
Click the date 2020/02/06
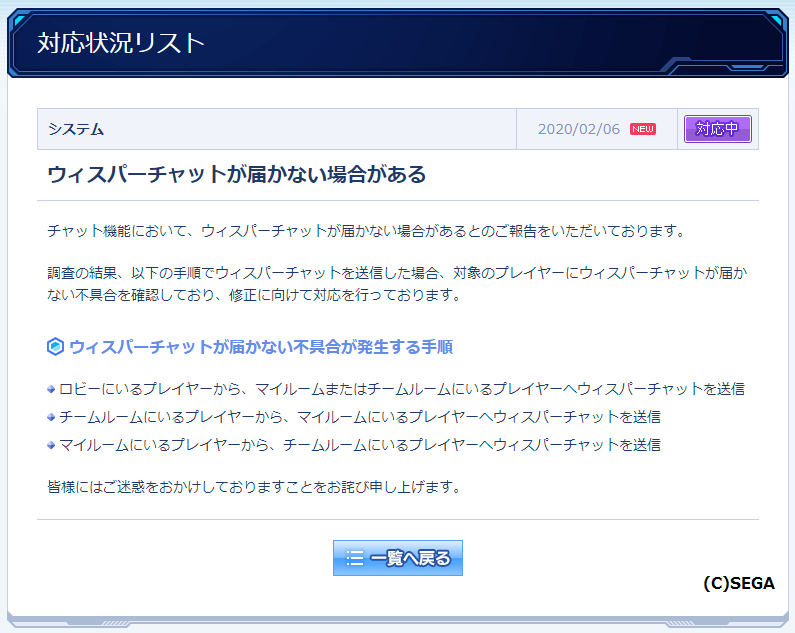coord(579,129)
